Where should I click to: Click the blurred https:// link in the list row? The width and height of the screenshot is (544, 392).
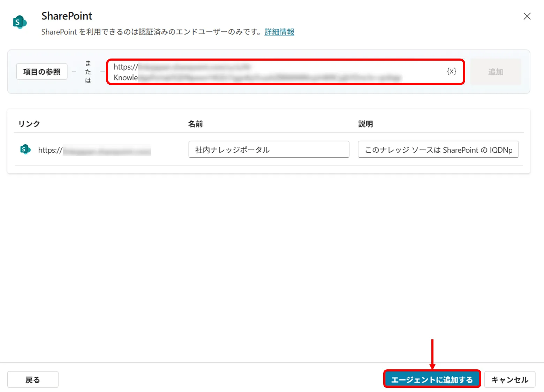tap(94, 150)
